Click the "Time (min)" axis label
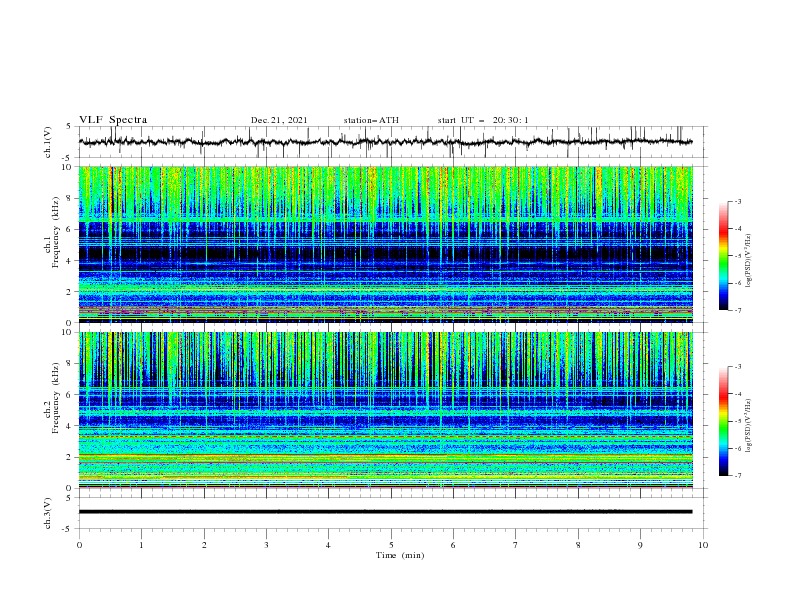 [x=400, y=555]
